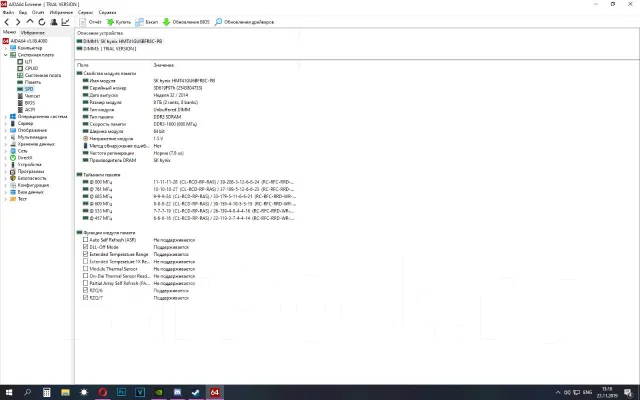Go forward with the right arrow toolbar icon
Image resolution: width=640 pixels, height=400 pixels.
click(18, 22)
